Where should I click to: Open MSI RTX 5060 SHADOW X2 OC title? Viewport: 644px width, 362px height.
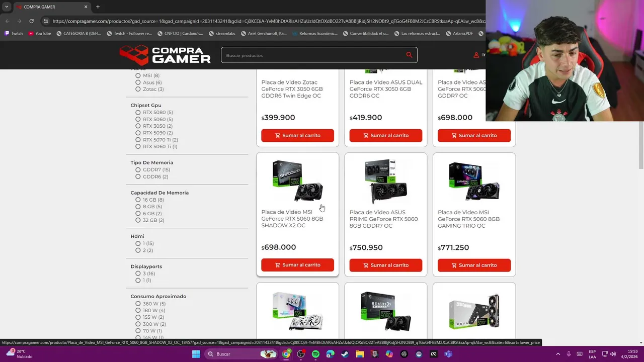(x=292, y=219)
